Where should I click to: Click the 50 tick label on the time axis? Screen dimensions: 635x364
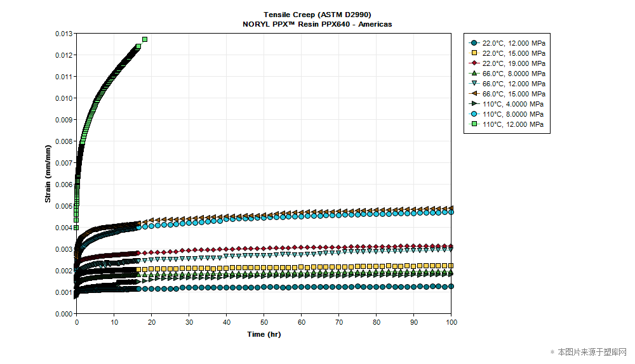click(x=264, y=322)
